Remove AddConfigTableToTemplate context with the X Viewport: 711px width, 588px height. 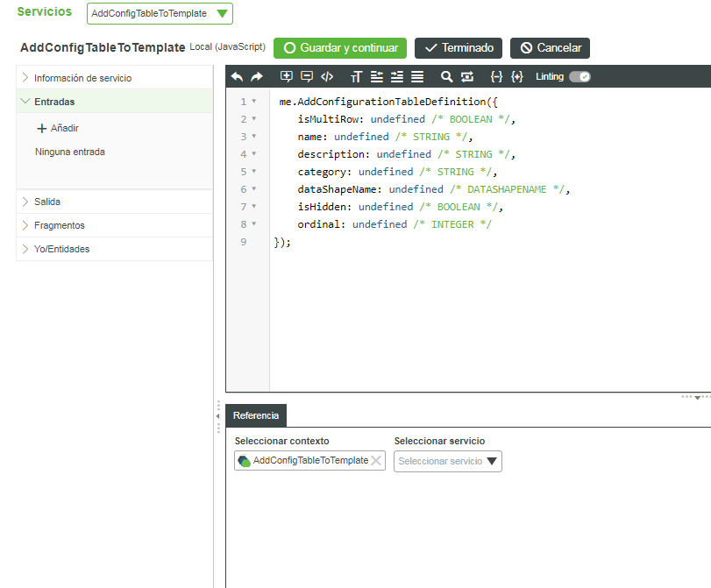click(376, 461)
